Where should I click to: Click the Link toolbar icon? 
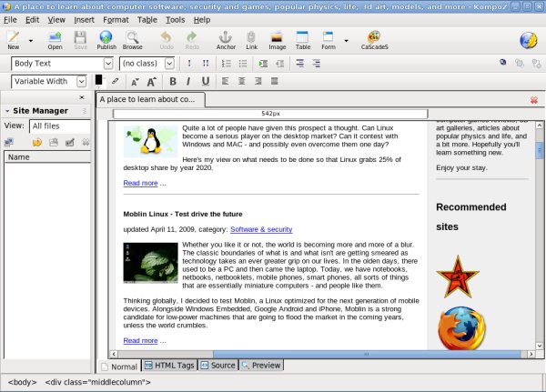click(x=250, y=40)
